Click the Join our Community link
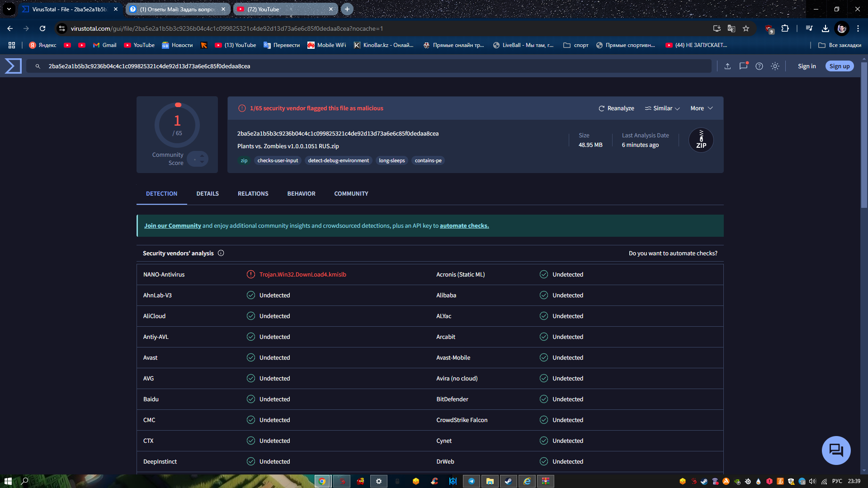Image resolution: width=868 pixels, height=488 pixels. point(173,225)
